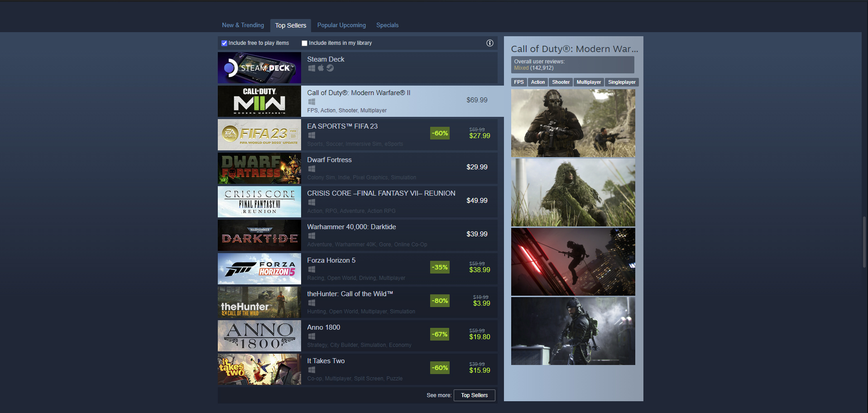Switch to the New & Trending tab
Viewport: 868px width, 413px height.
click(x=243, y=25)
